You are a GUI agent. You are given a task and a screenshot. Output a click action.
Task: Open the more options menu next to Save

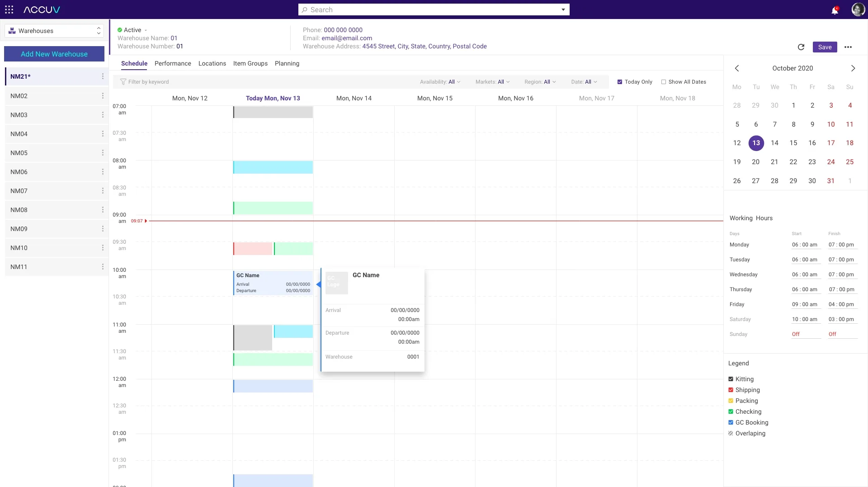pos(848,47)
